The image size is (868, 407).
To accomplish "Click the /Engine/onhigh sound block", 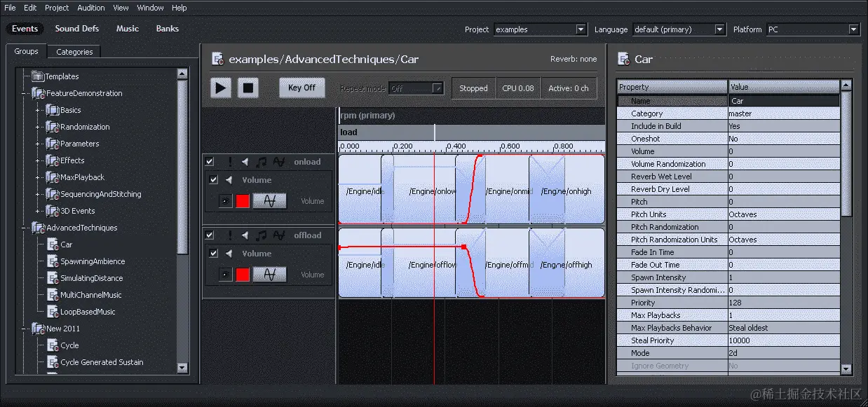I will point(567,189).
